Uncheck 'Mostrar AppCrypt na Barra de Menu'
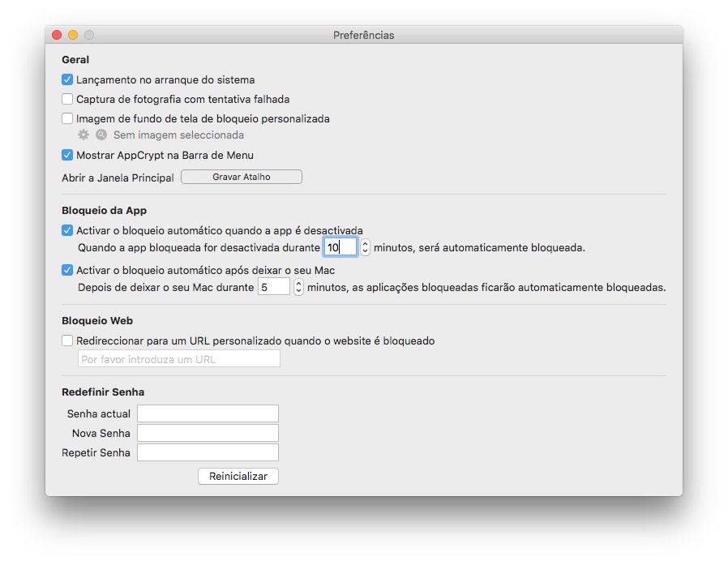 pyautogui.click(x=67, y=155)
